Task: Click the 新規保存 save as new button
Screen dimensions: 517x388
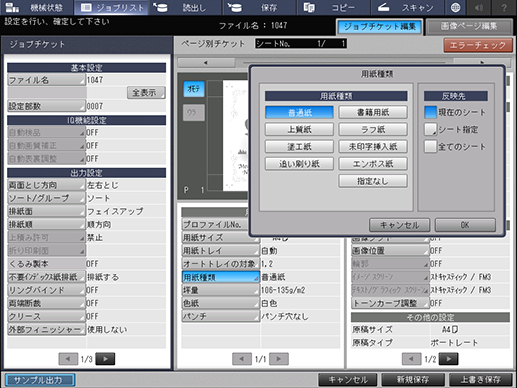Action: 413,380
